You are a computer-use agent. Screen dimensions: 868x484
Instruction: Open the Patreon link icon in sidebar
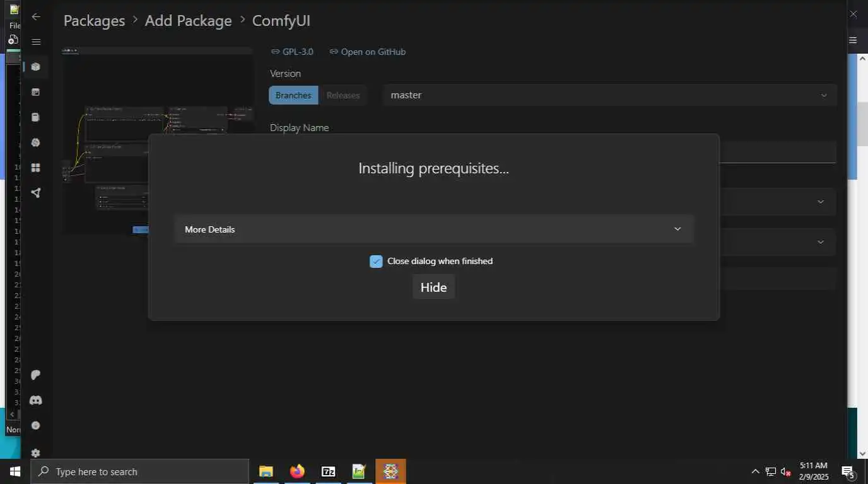pyautogui.click(x=36, y=375)
